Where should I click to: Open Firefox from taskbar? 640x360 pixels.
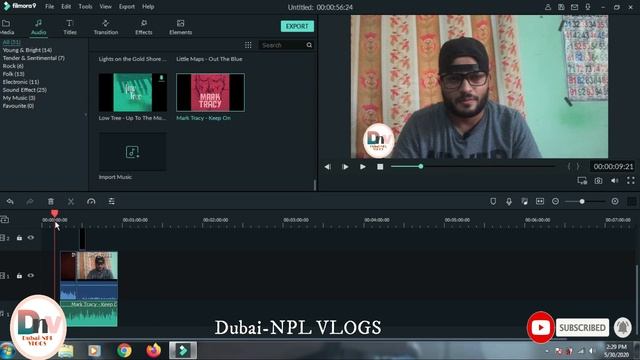pos(154,350)
